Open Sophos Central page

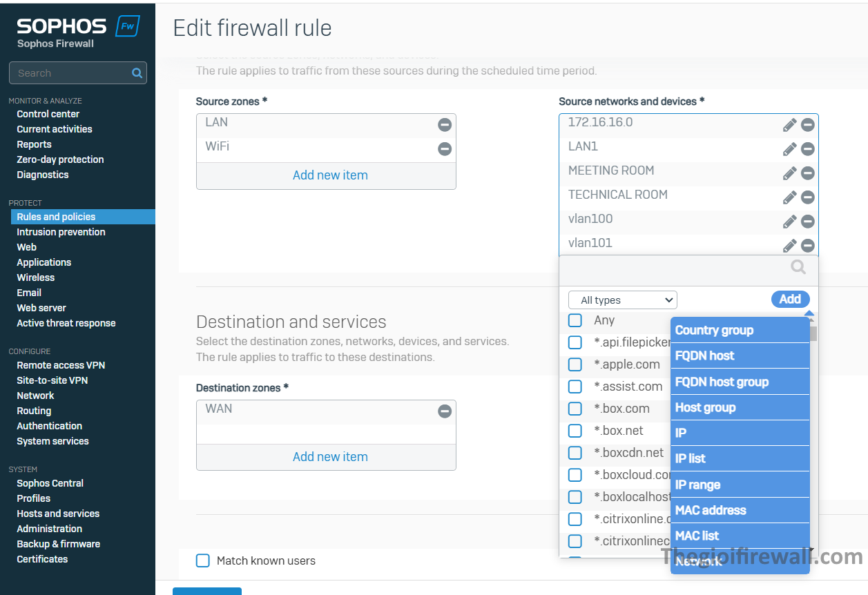point(50,483)
